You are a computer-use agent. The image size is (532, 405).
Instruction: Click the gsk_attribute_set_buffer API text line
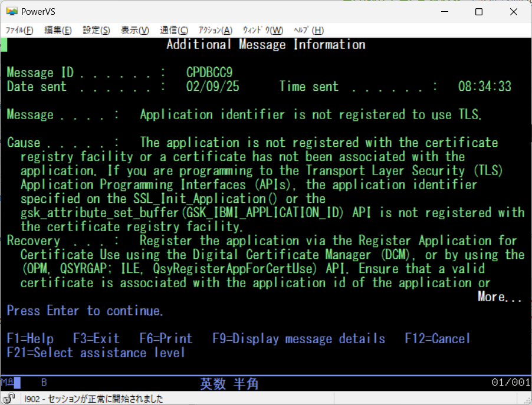(272, 213)
